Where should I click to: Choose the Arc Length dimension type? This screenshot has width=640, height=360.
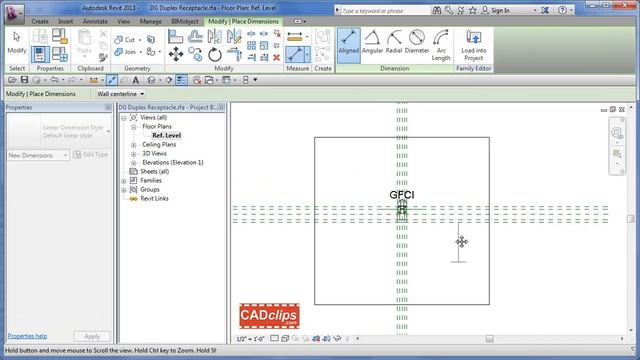[x=441, y=45]
